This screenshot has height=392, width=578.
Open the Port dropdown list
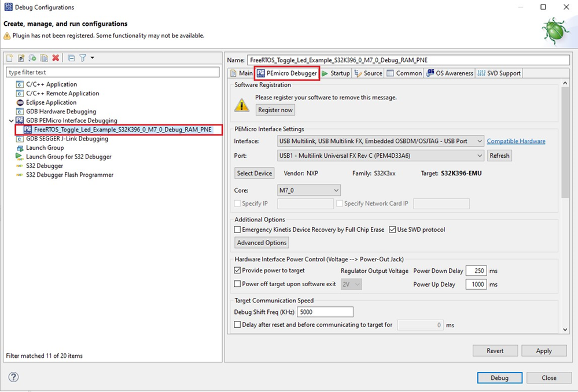381,156
